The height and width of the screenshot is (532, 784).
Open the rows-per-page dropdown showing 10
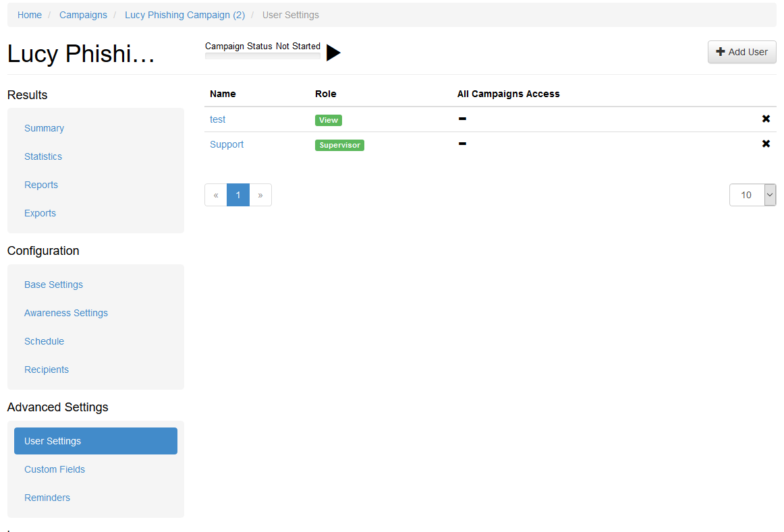pyautogui.click(x=752, y=195)
